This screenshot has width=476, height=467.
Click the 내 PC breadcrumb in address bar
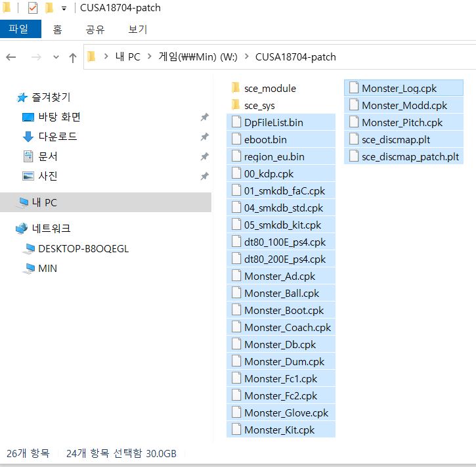pyautogui.click(x=127, y=56)
